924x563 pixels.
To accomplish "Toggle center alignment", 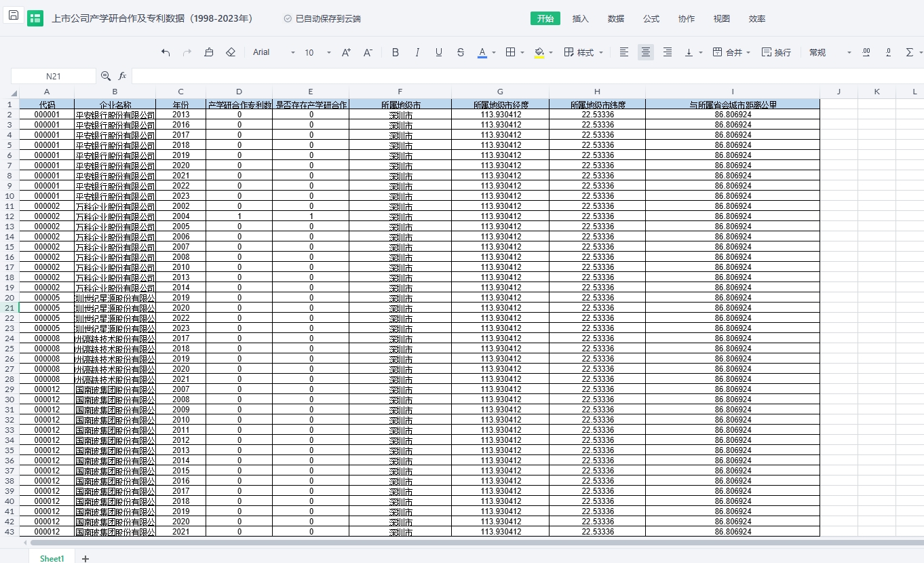I will click(x=646, y=52).
